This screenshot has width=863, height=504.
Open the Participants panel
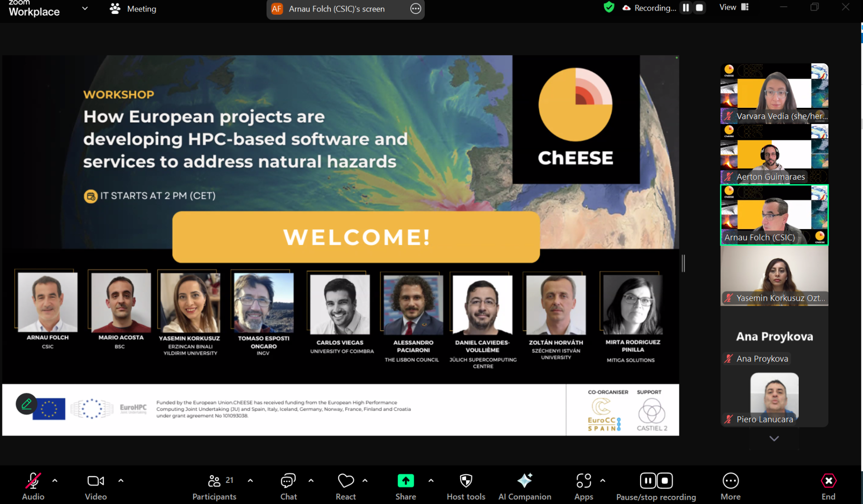(x=214, y=486)
